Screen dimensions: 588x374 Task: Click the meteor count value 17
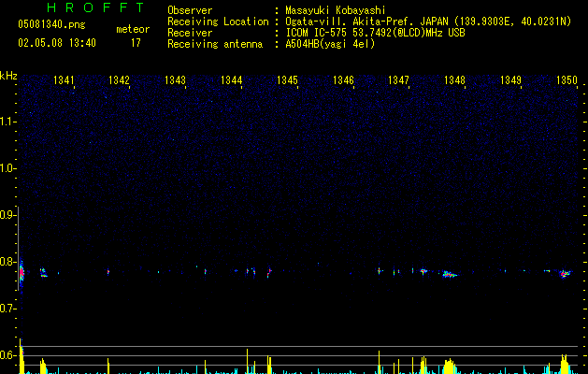coord(136,43)
